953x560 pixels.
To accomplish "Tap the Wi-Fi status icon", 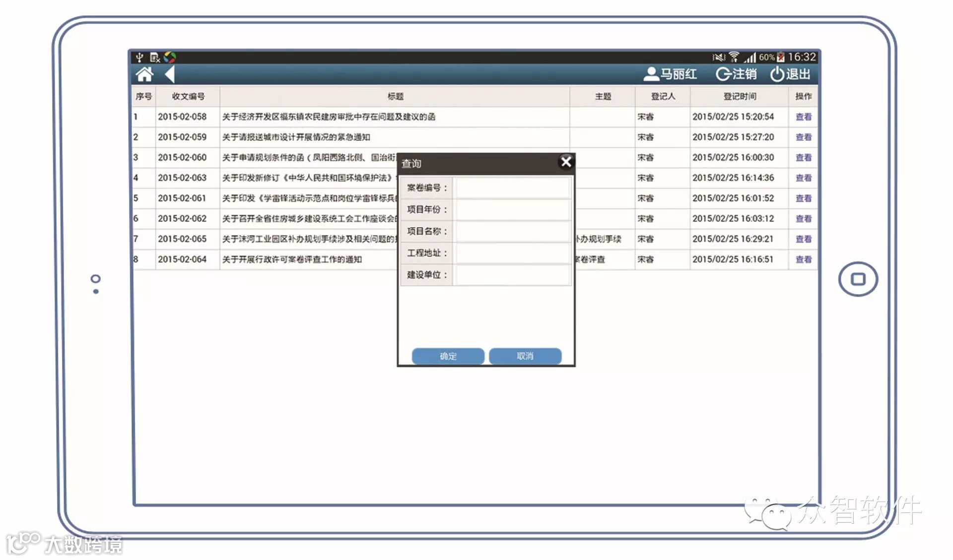I will 734,57.
